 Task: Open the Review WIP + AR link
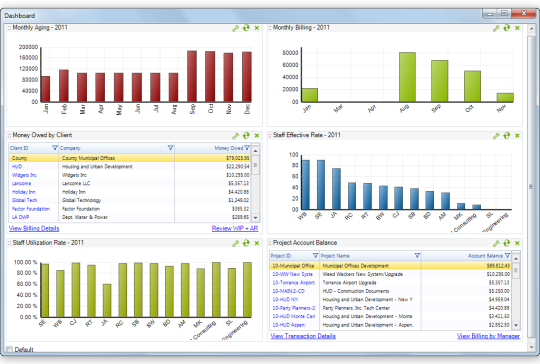[x=235, y=228]
